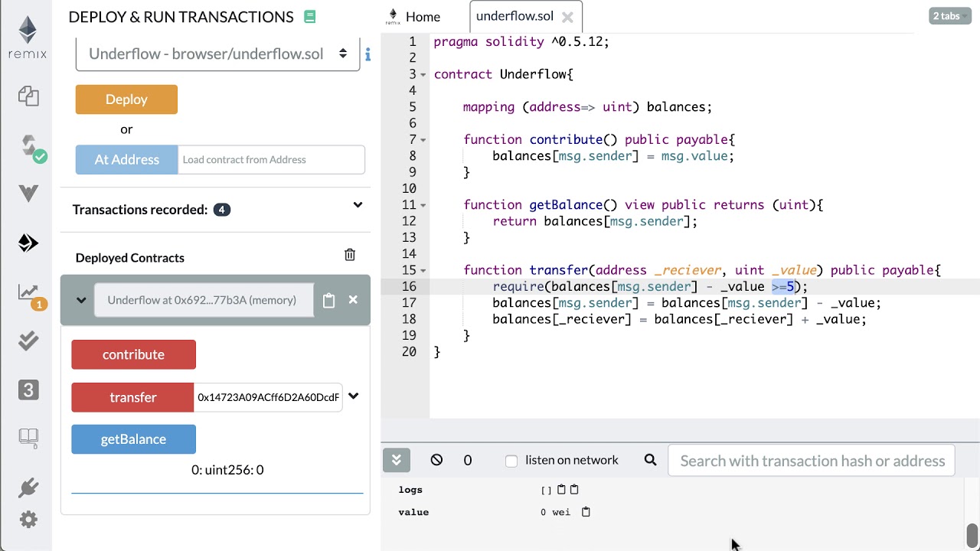Click the pending transactions counter 0
The width and height of the screenshot is (980, 551).
pyautogui.click(x=468, y=460)
